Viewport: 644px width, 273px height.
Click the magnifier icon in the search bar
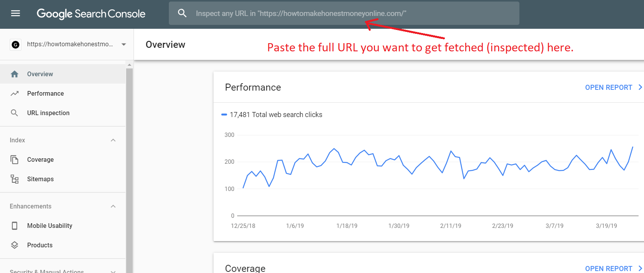(x=182, y=13)
